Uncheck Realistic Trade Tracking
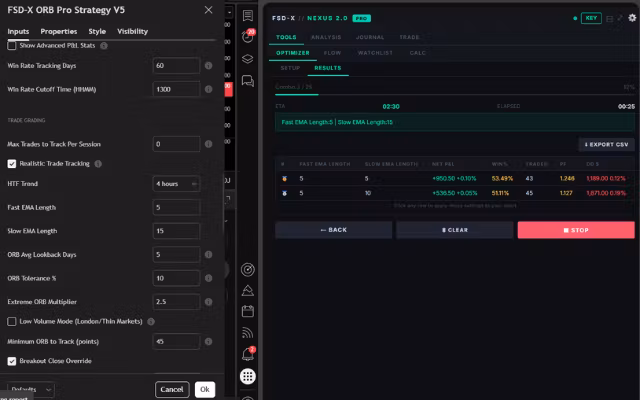 [12, 164]
